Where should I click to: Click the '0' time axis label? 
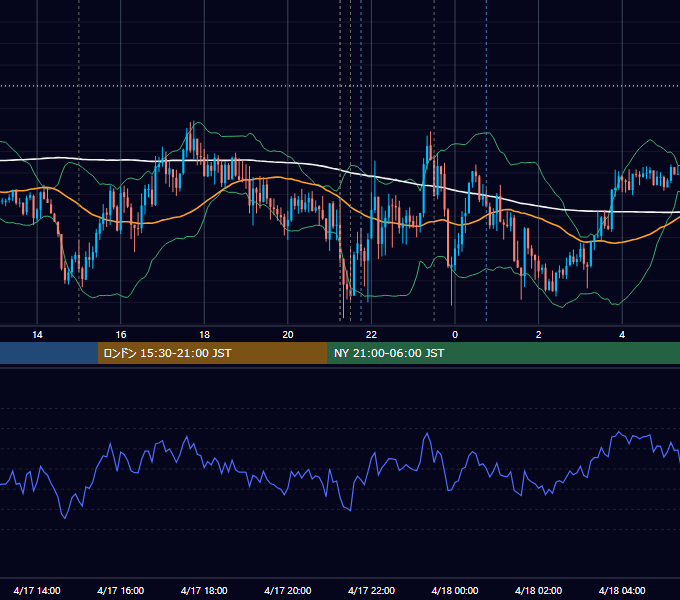pyautogui.click(x=455, y=335)
